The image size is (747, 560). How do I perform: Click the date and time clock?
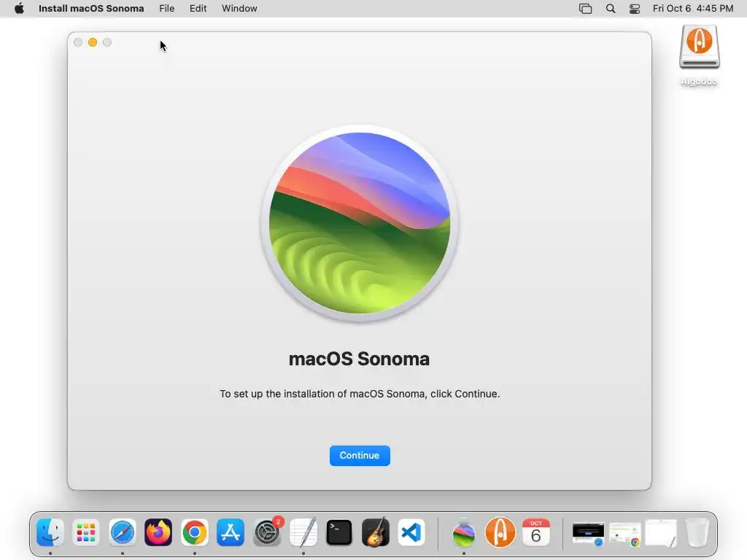click(693, 9)
